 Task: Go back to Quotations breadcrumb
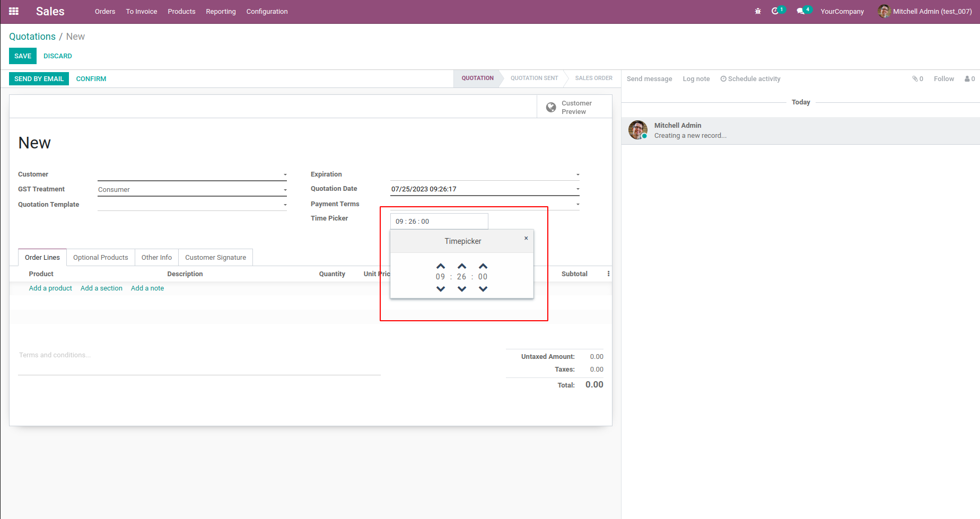coord(32,37)
